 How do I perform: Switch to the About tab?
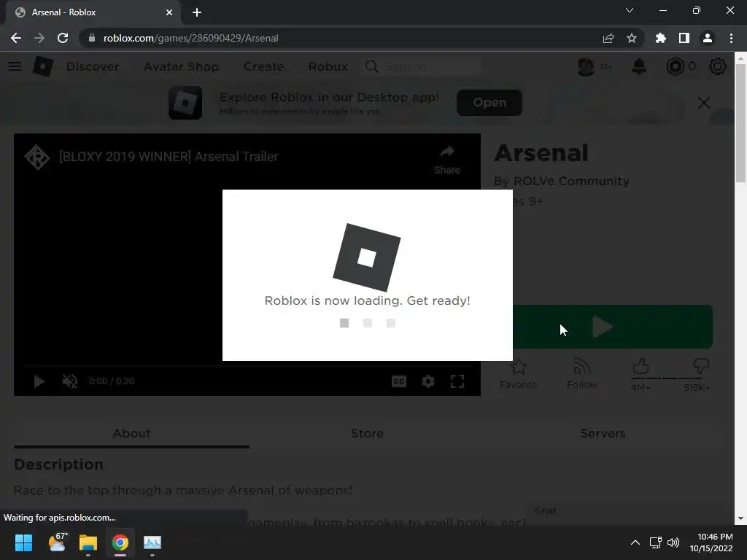tap(131, 433)
